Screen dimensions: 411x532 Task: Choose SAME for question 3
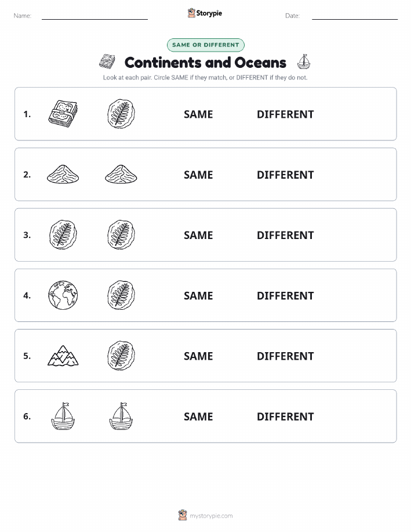tap(198, 235)
